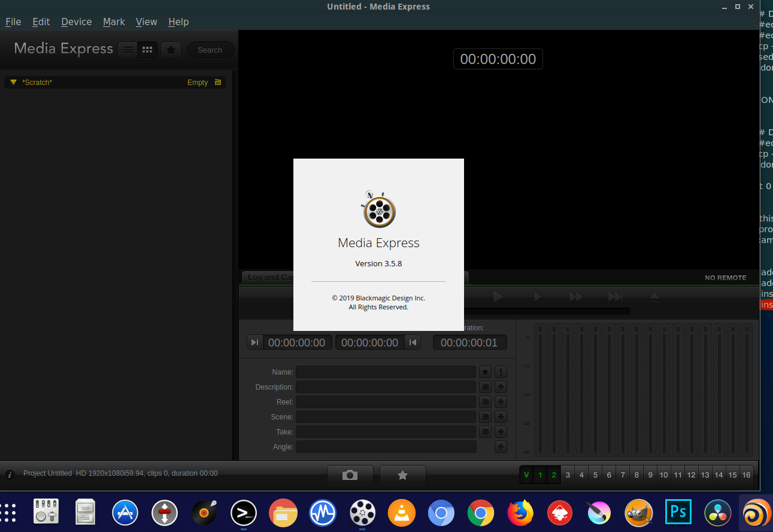Click clapper icon beside Take field
The image size is (773, 532).
click(486, 432)
